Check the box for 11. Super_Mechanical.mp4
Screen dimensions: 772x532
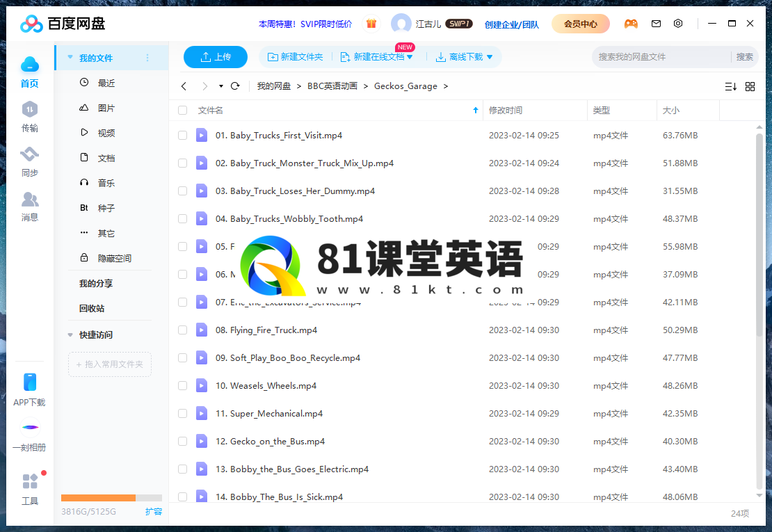pyautogui.click(x=183, y=413)
